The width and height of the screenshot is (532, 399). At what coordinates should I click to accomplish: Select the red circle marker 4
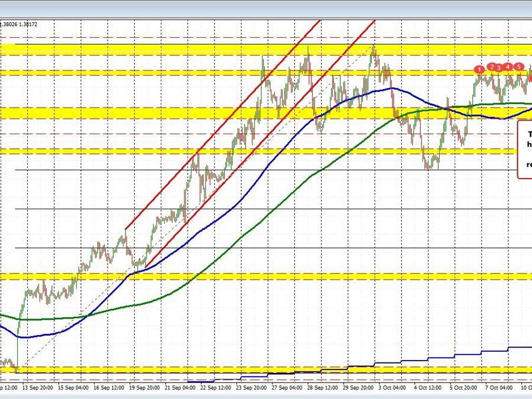(x=508, y=67)
